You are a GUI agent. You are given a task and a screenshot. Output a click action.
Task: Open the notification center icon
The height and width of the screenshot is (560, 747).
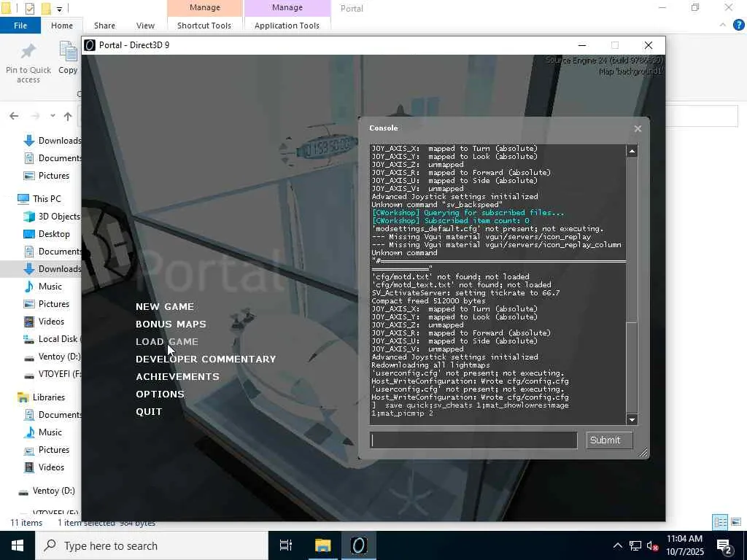(x=725, y=545)
